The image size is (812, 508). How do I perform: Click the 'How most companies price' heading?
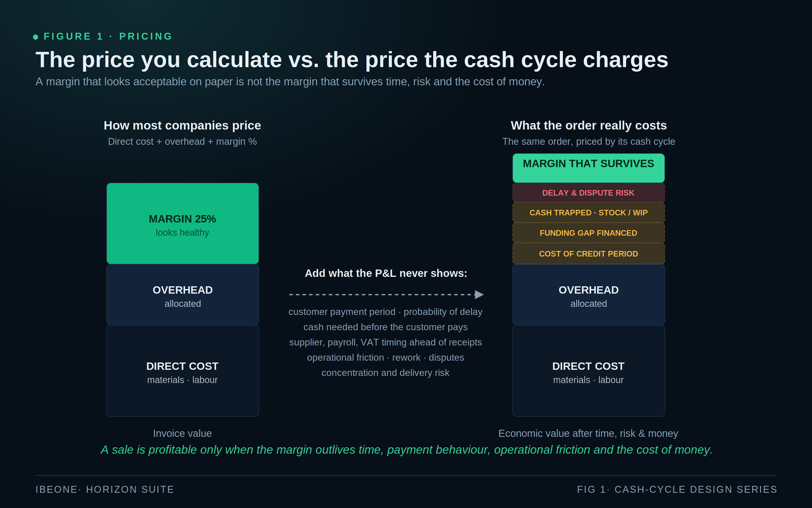[182, 125]
